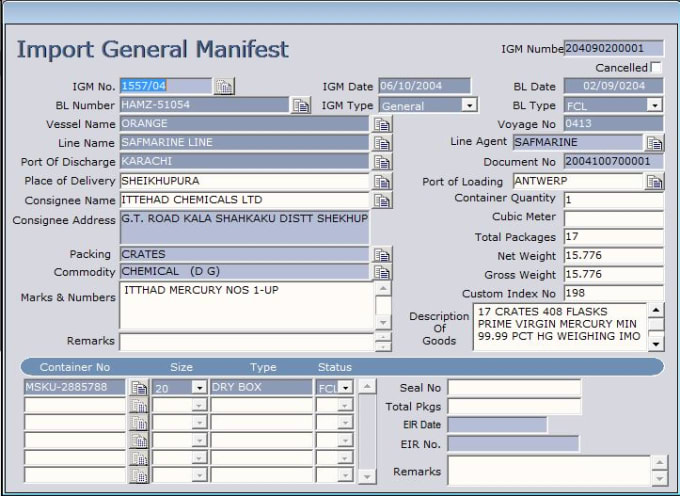Toggle the Cancelled checkbox
680x496 pixels.
pos(656,68)
